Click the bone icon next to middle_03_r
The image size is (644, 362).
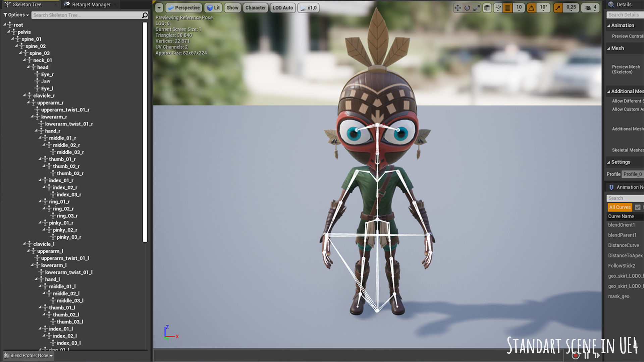(x=53, y=152)
